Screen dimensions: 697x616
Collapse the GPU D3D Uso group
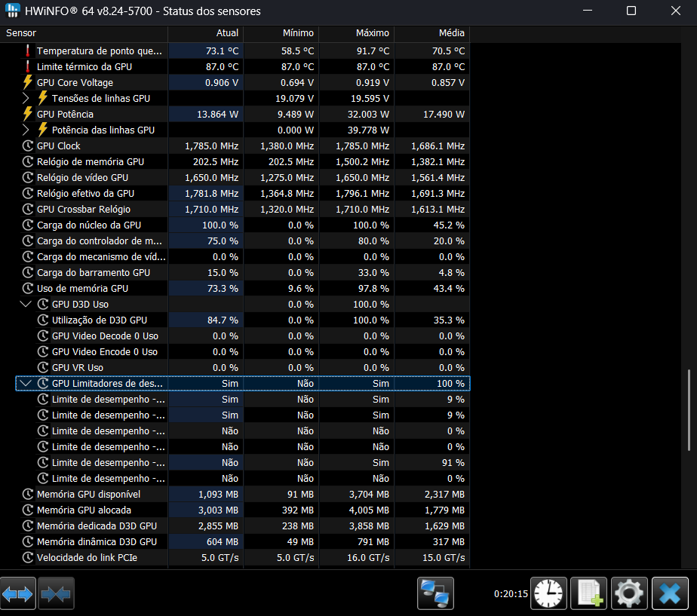(x=26, y=304)
